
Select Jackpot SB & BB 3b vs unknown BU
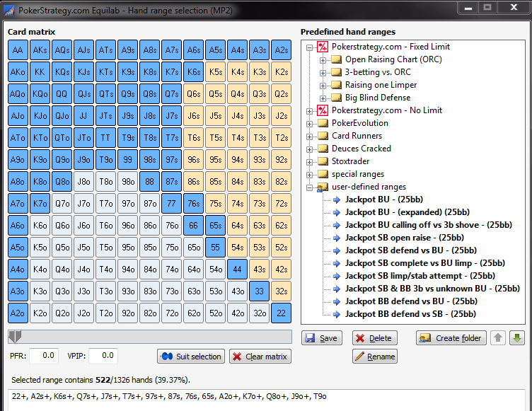coord(432,289)
